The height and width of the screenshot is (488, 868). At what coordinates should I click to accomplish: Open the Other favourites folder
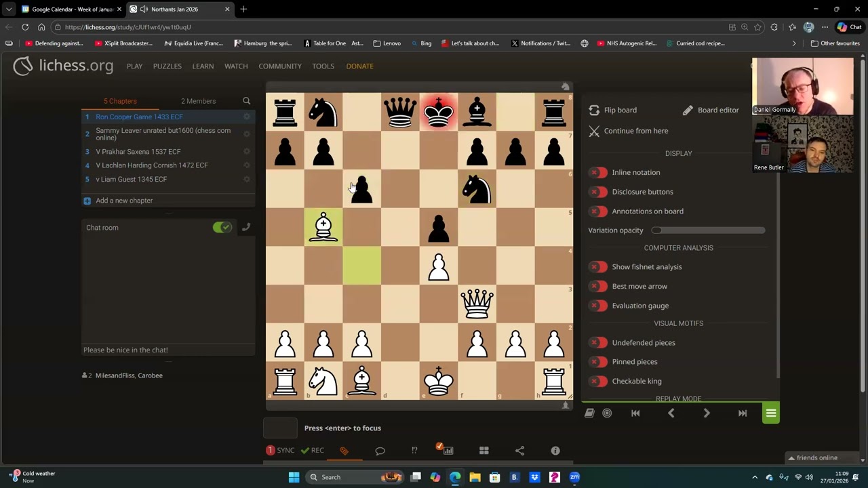835,43
